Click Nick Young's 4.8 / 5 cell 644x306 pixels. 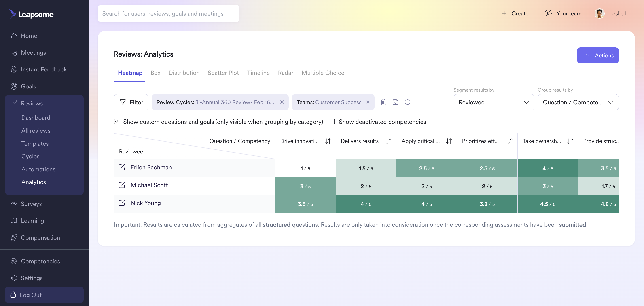pyautogui.click(x=598, y=204)
